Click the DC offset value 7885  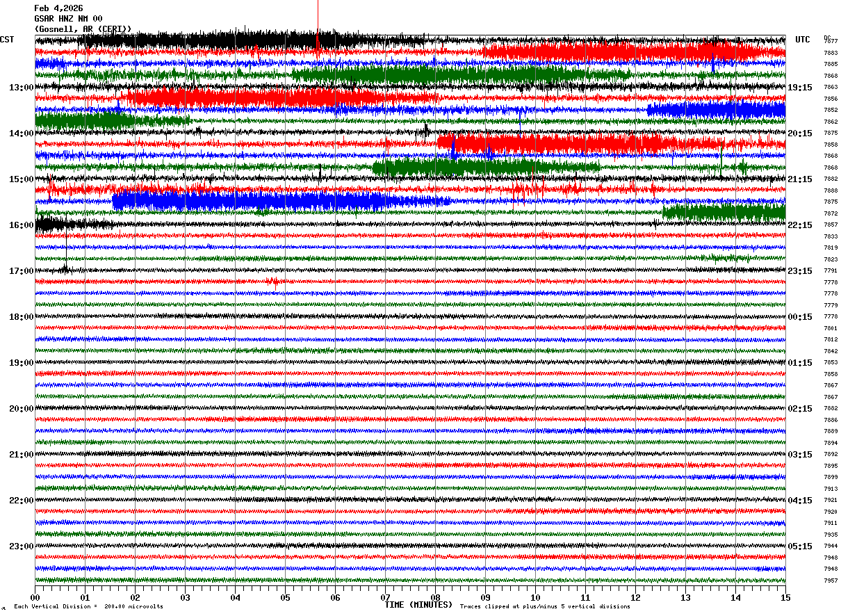click(831, 65)
